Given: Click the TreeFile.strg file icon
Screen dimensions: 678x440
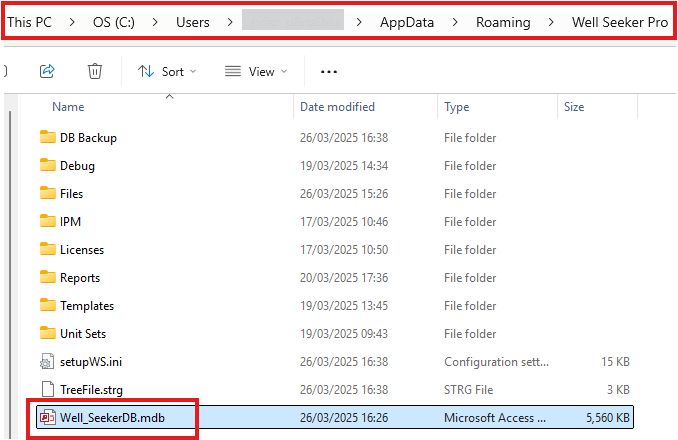Looking at the screenshot, I should pos(47,390).
